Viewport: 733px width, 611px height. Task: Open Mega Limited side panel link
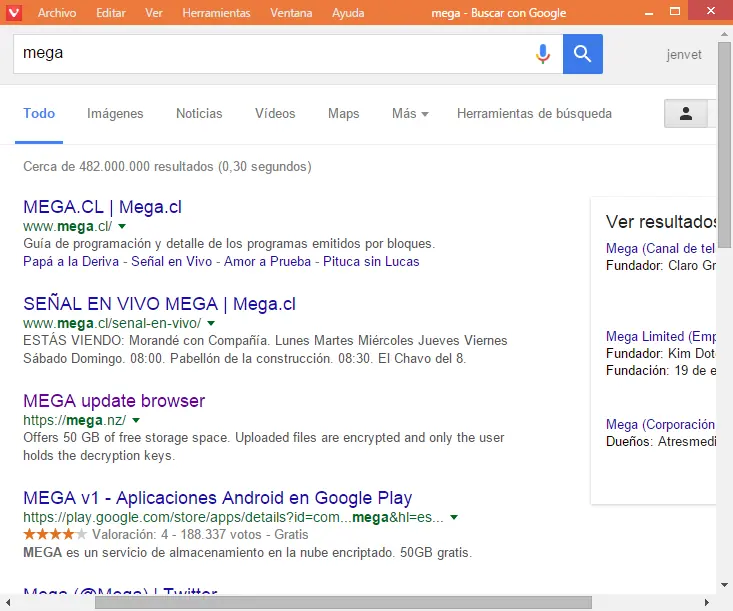pos(661,336)
